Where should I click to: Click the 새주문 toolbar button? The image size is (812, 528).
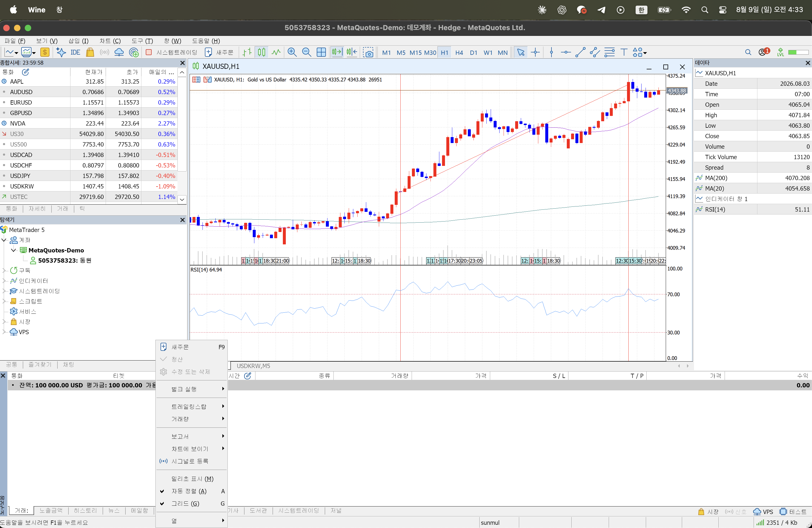(219, 52)
